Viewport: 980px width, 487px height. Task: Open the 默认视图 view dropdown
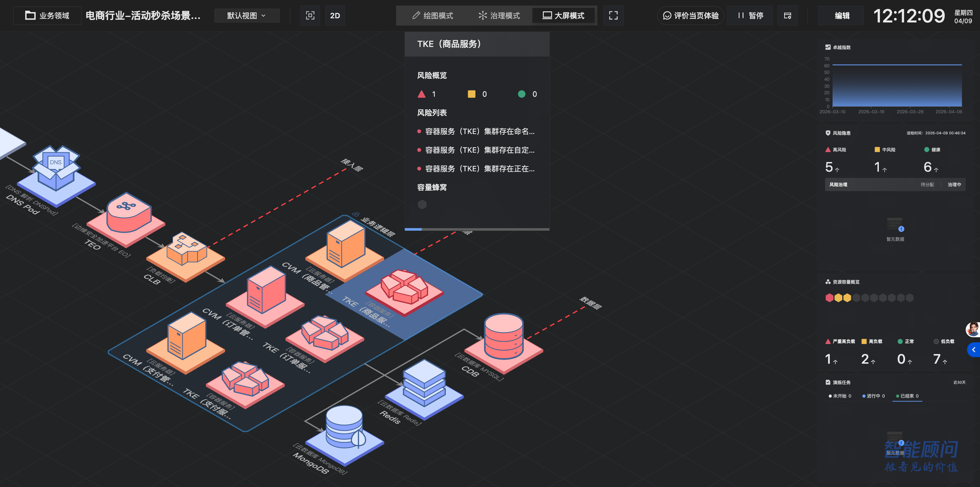tap(247, 16)
